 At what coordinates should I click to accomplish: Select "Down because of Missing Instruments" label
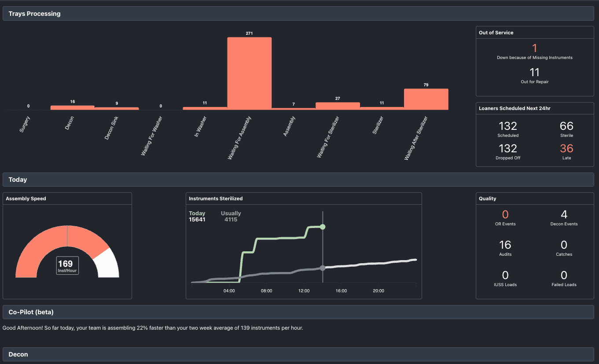coord(535,58)
